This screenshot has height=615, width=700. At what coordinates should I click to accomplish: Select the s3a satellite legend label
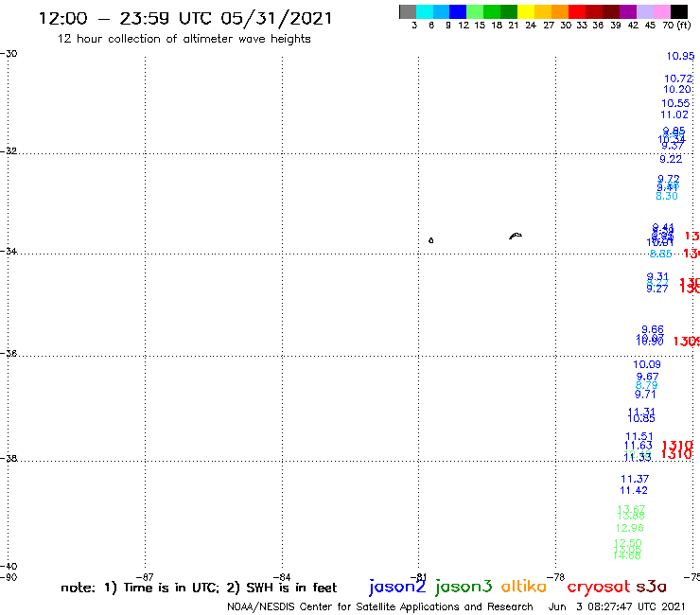point(651,587)
